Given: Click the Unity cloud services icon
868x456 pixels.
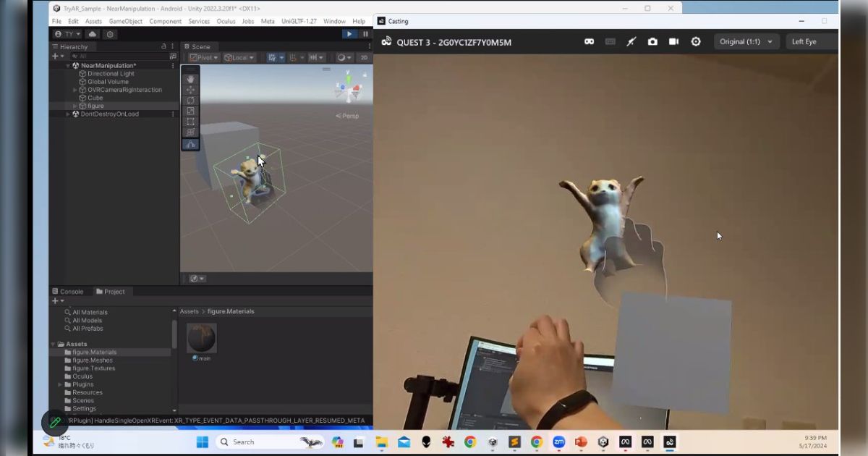Looking at the screenshot, I should tap(93, 34).
